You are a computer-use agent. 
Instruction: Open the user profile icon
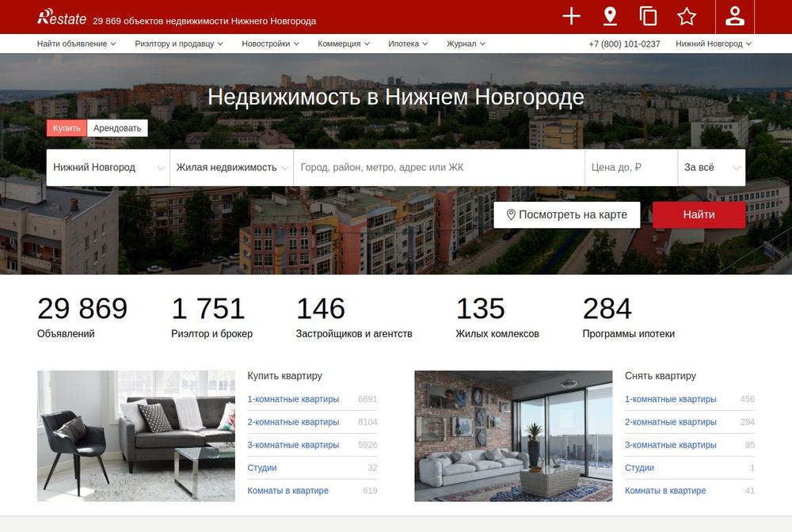[x=735, y=16]
